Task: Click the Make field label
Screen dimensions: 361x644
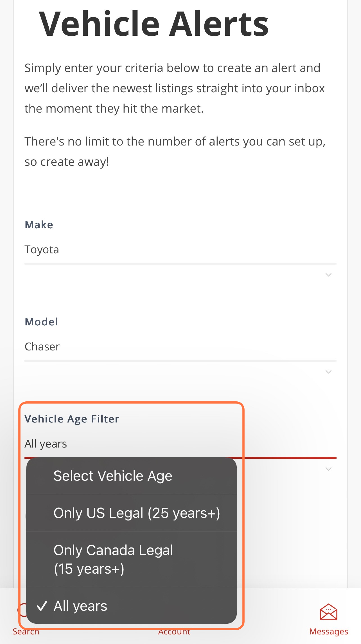Action: 39,225
